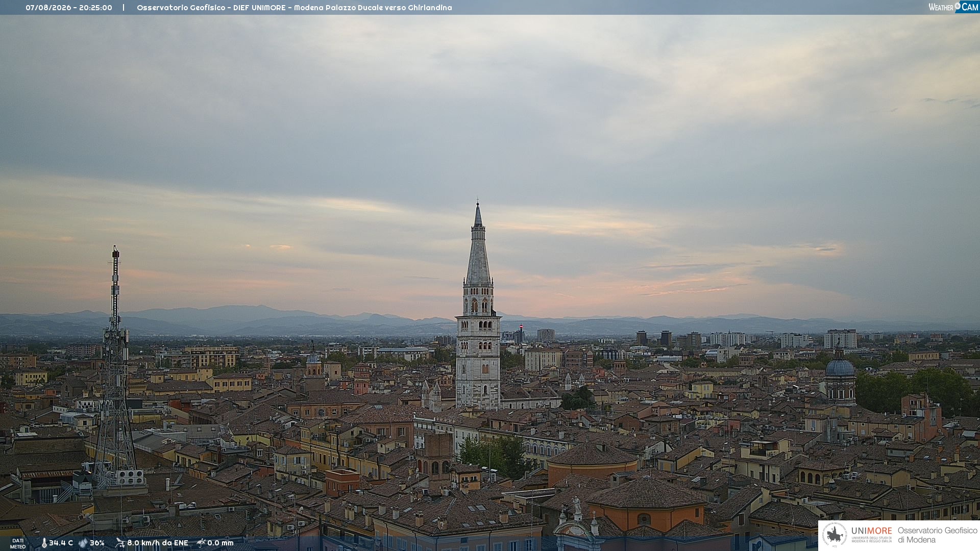
Task: Click the 'Osservatorio Geofisico di Modena' text
Action: click(937, 535)
